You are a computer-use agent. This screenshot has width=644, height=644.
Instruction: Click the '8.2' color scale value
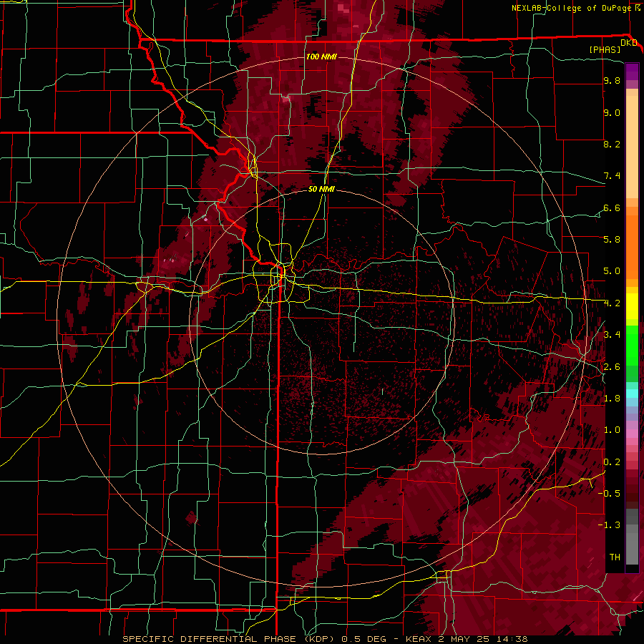click(x=612, y=144)
